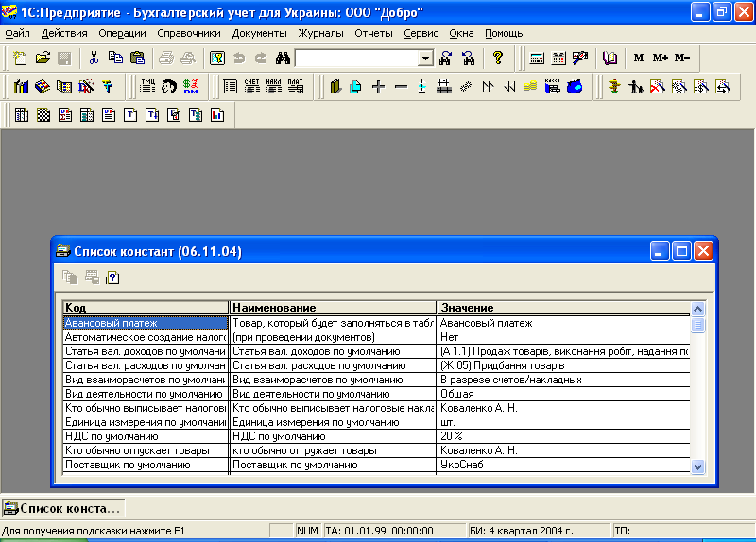Viewport: 756px width, 542px height.
Task: Select the НДС по умолчанию code cell
Action: click(146, 436)
